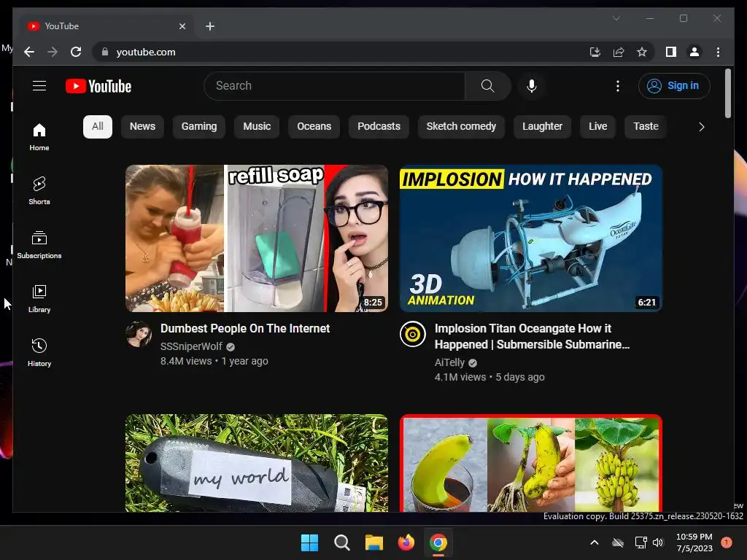Open Implosion Titan Oceangate video title
The height and width of the screenshot is (560, 747).
click(532, 336)
